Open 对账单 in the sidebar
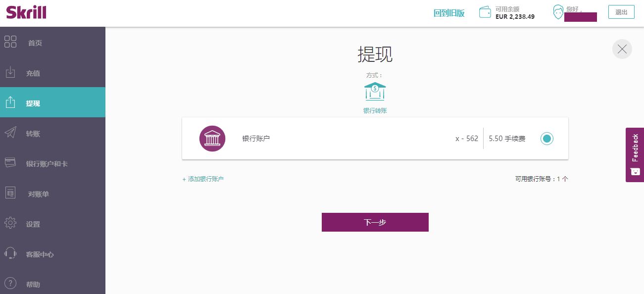Viewport: 644px width, 294px height. click(x=52, y=194)
